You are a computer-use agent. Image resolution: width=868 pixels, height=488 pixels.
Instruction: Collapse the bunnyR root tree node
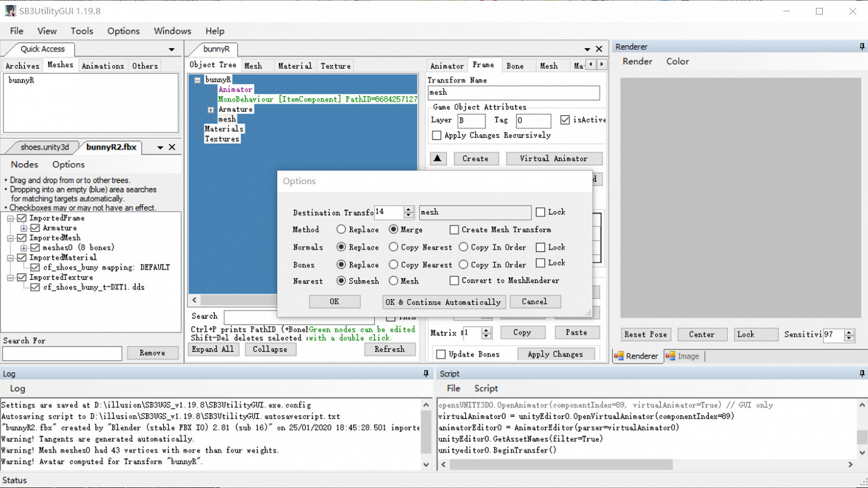point(197,80)
